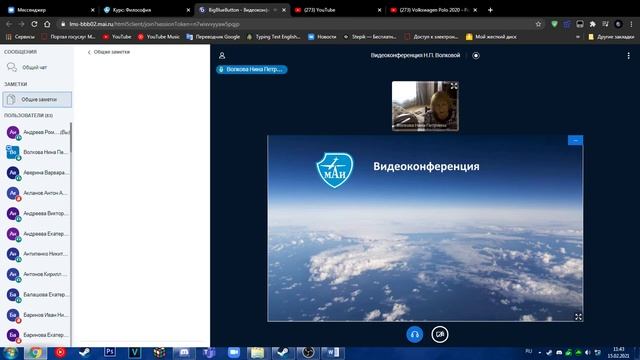This screenshot has width=640, height=360.
Task: Reload the page
Action: [34, 24]
